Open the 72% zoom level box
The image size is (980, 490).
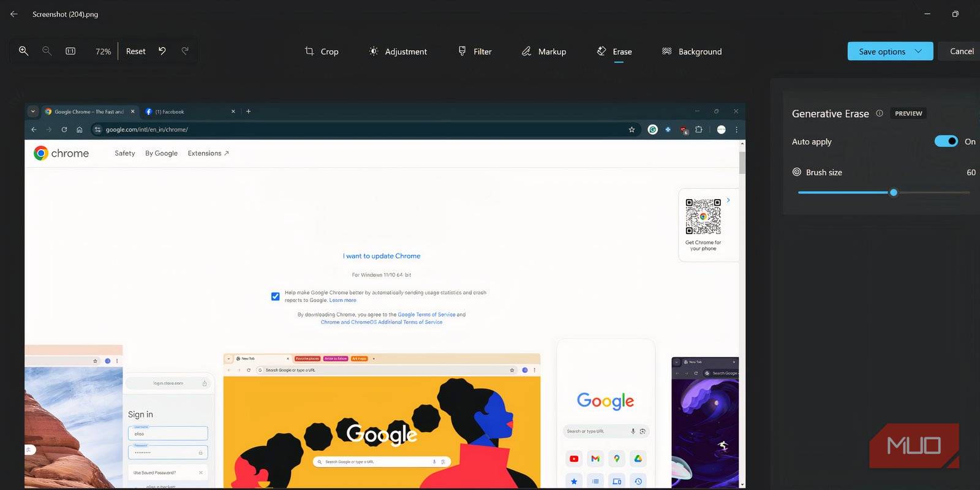103,51
